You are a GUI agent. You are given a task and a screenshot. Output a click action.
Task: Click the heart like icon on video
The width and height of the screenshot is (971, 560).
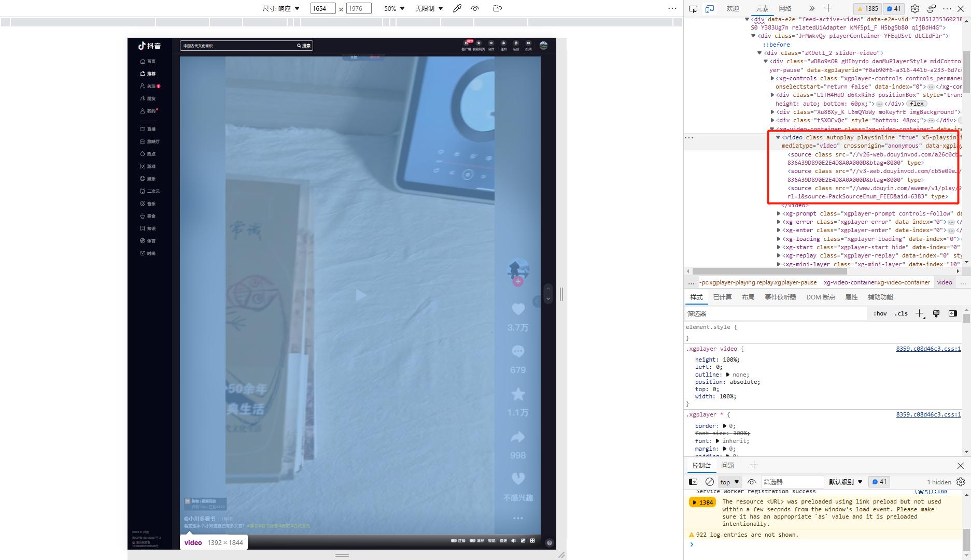518,310
